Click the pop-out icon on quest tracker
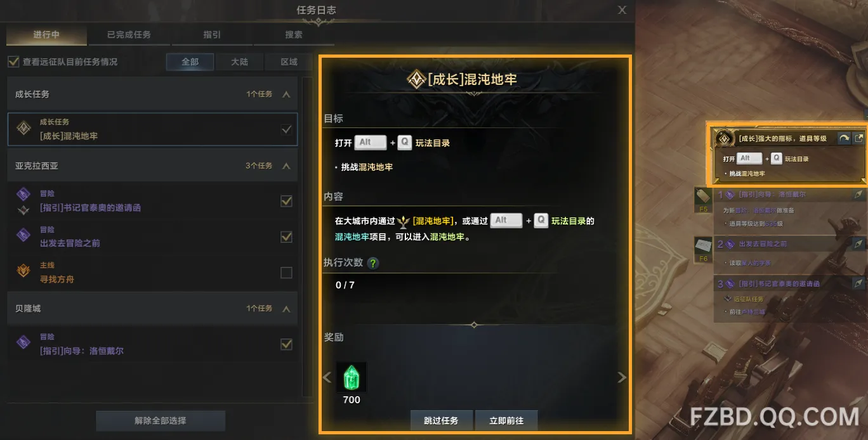This screenshot has height=440, width=868. point(858,138)
